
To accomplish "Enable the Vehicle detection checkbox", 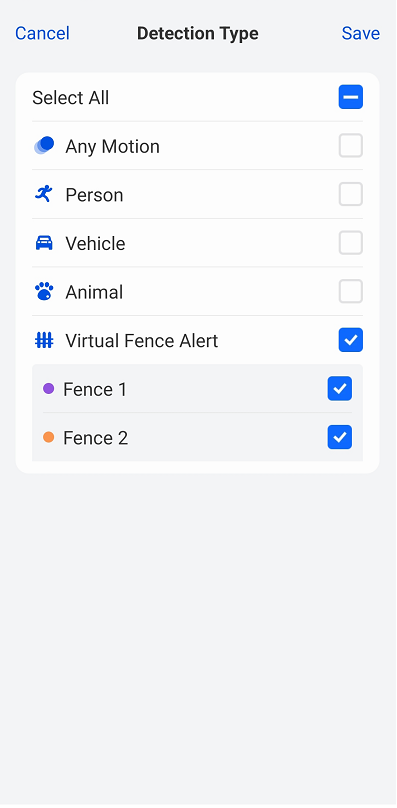I will coord(351,243).
